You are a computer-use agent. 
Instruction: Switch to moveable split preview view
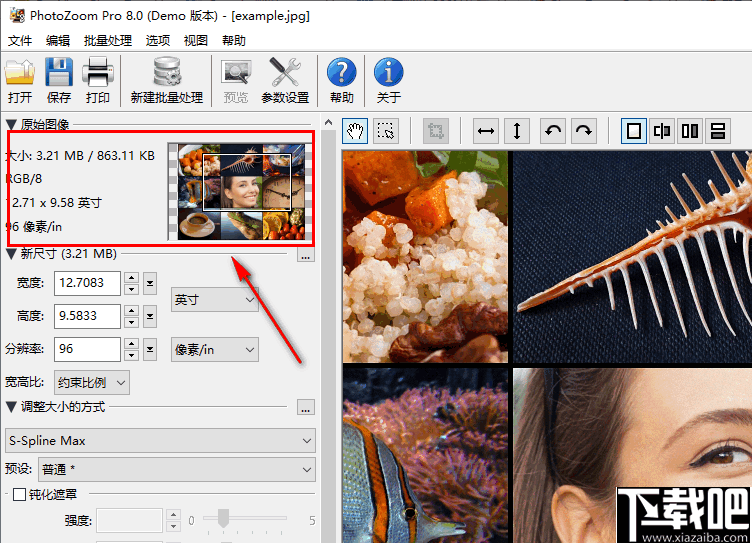coord(662,131)
